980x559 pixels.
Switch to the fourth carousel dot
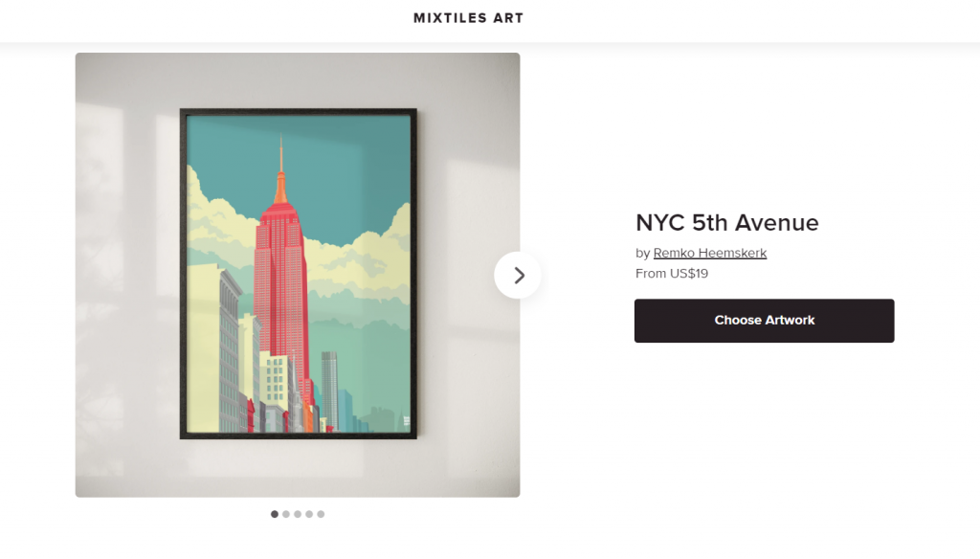[x=309, y=514]
